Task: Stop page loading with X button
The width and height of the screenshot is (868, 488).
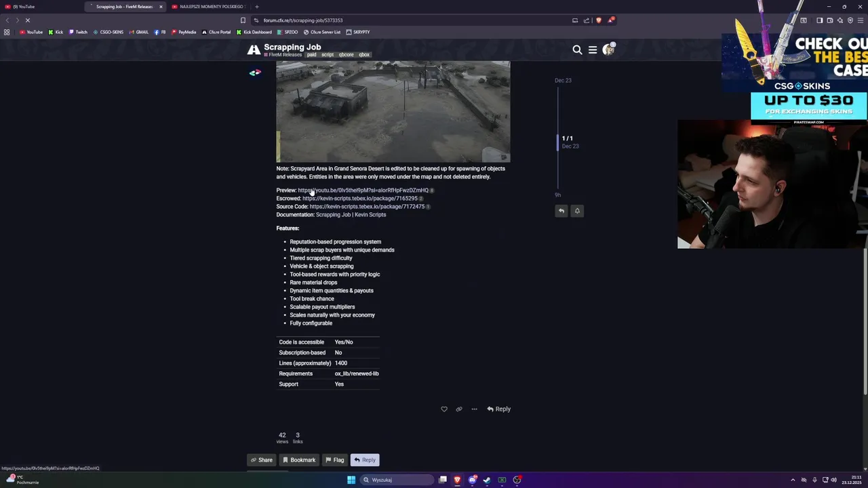Action: pos(28,20)
